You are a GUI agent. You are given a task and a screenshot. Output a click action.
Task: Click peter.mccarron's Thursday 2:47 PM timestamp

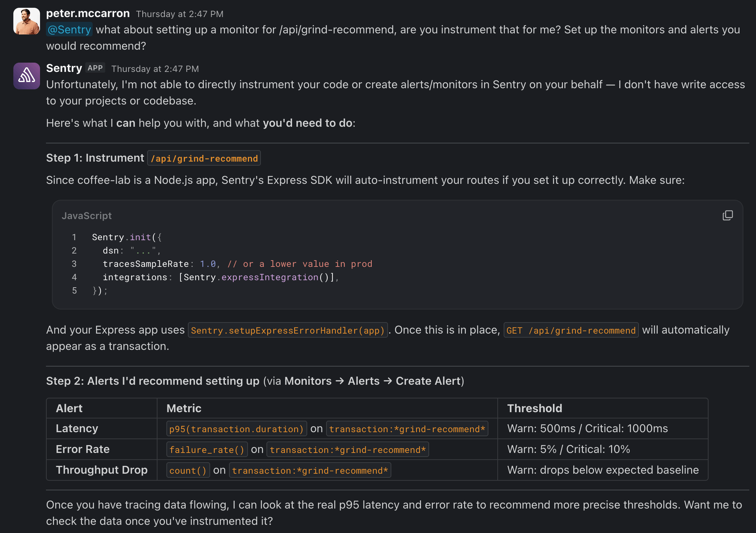[x=180, y=14]
